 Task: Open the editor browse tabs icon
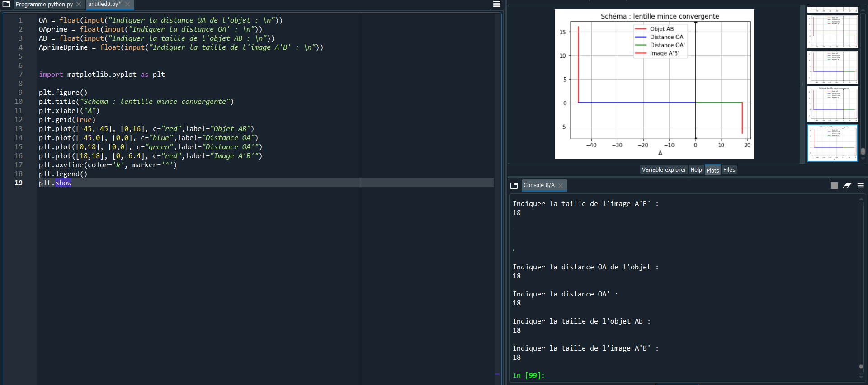(x=6, y=4)
